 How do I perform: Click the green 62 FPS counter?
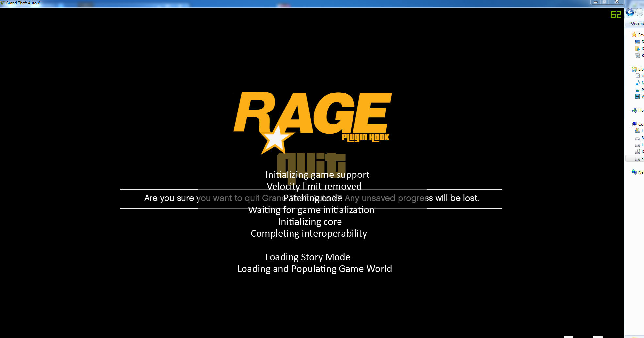[x=616, y=14]
